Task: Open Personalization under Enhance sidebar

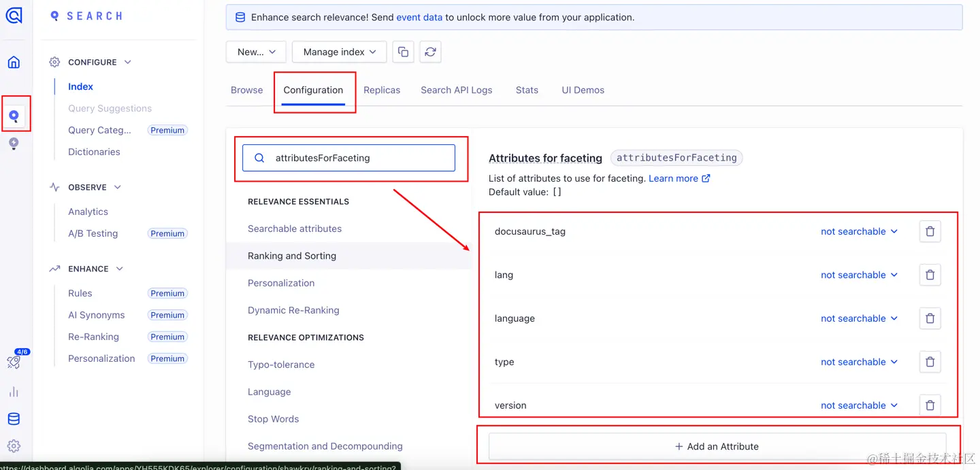Action: coord(101,358)
